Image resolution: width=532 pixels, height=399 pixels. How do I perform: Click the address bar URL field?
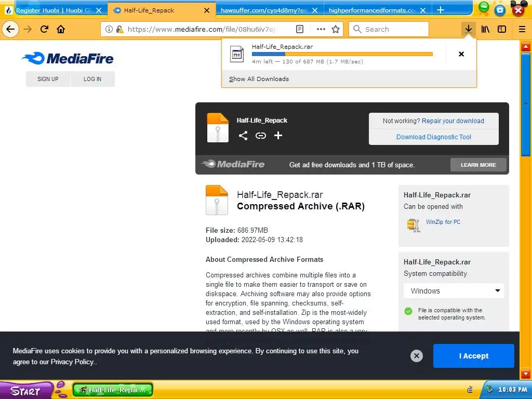pyautogui.click(x=200, y=29)
